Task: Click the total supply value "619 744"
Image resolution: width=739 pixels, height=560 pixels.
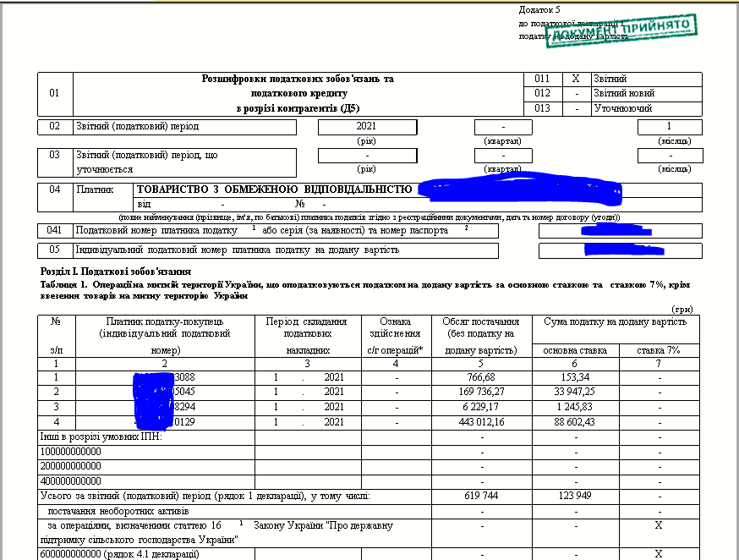Action: coord(481,496)
